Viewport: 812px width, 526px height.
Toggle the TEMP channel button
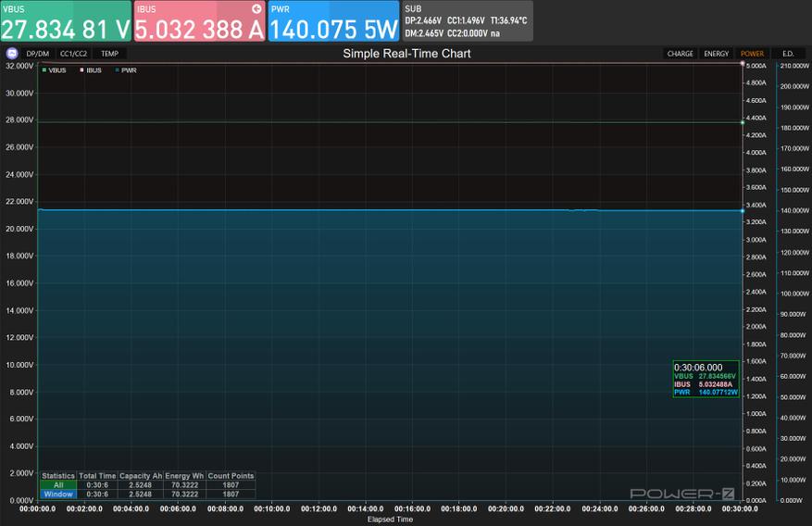tap(109, 54)
